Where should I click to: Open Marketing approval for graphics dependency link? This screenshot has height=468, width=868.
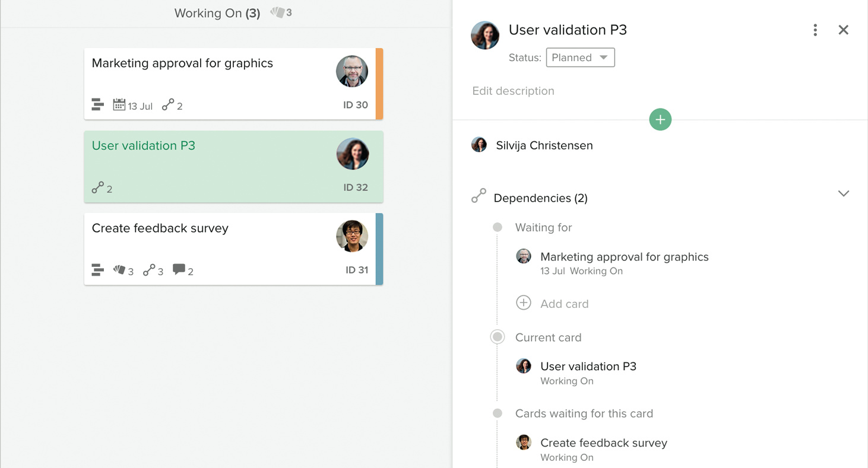tap(624, 257)
